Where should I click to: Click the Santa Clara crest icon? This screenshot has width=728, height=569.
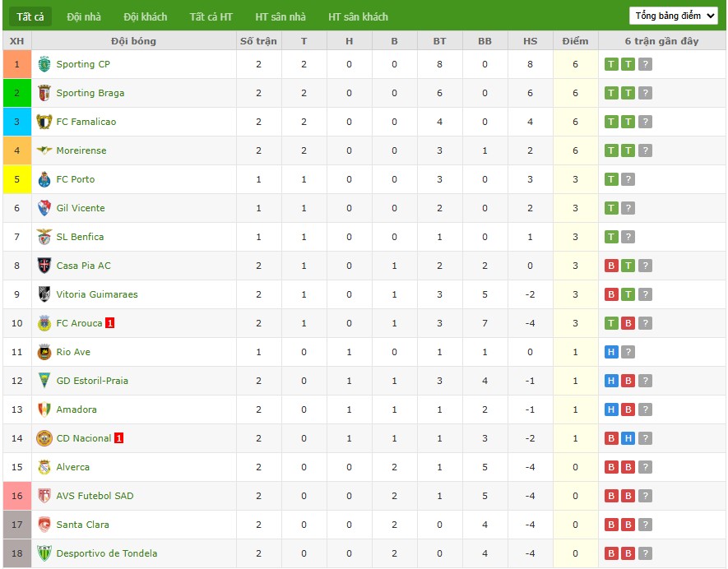(x=44, y=525)
